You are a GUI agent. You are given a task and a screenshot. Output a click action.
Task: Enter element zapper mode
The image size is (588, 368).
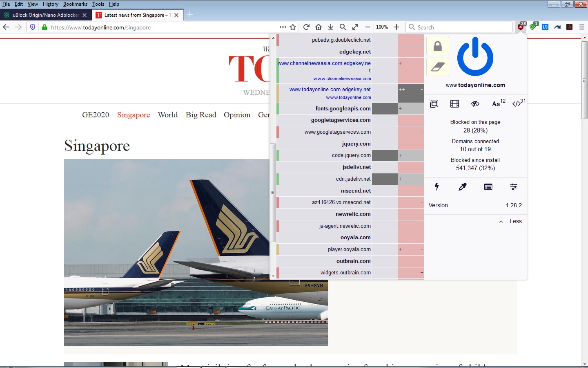[x=437, y=187]
